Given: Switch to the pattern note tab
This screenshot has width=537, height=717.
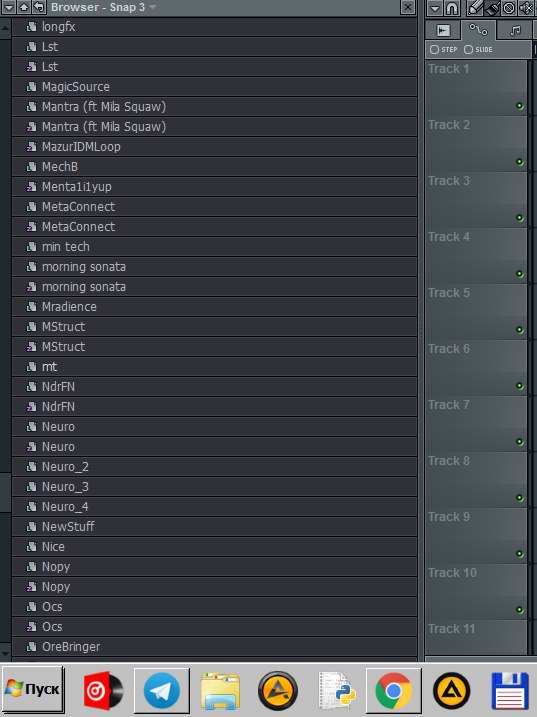Looking at the screenshot, I should click(515, 31).
